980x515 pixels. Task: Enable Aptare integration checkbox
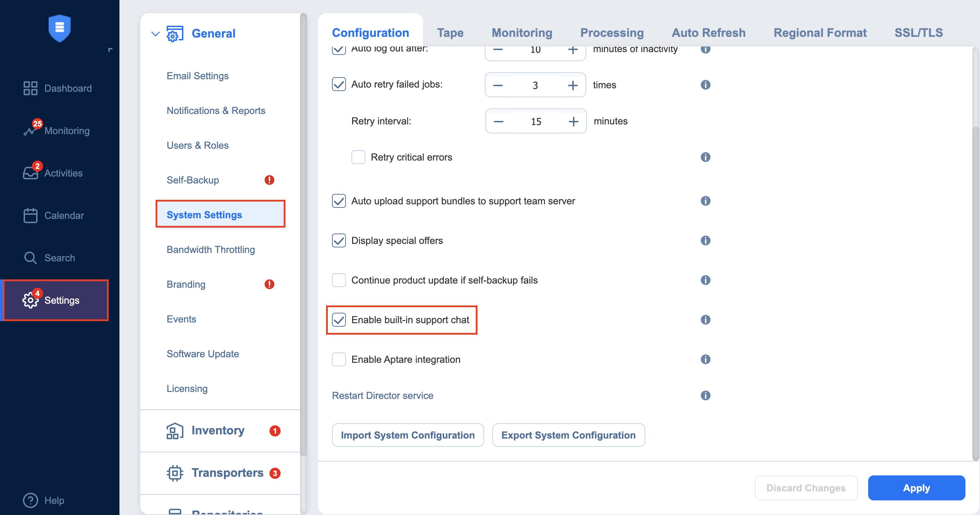tap(339, 359)
